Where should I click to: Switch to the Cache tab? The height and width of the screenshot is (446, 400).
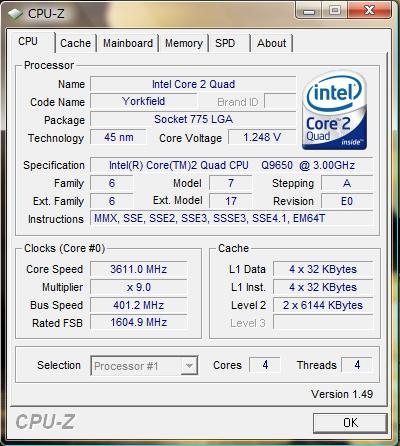click(x=75, y=43)
